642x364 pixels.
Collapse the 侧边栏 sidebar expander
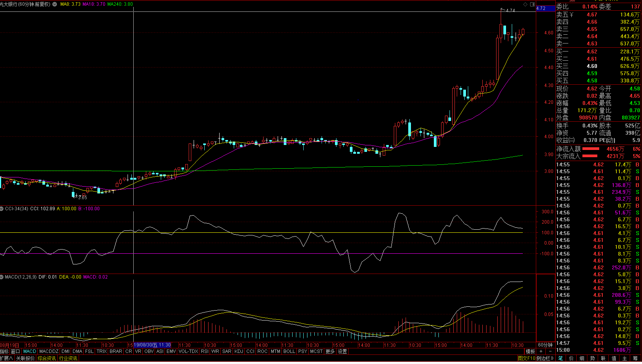(545, 358)
